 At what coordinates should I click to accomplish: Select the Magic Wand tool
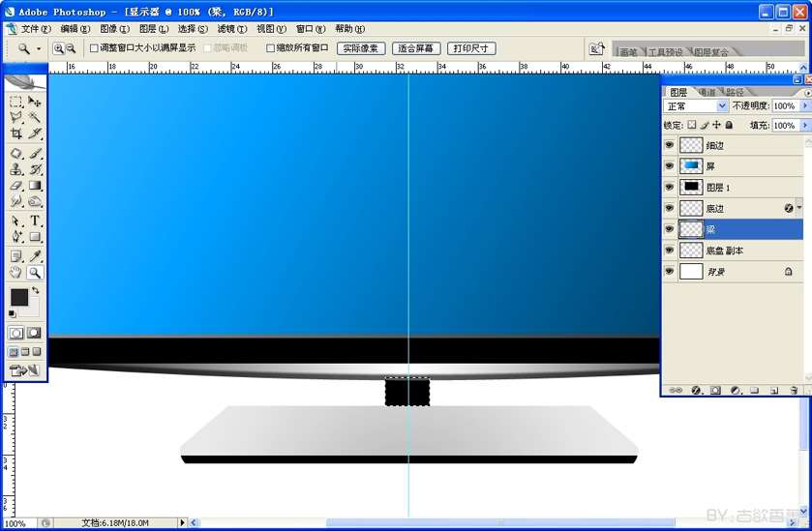click(x=35, y=117)
